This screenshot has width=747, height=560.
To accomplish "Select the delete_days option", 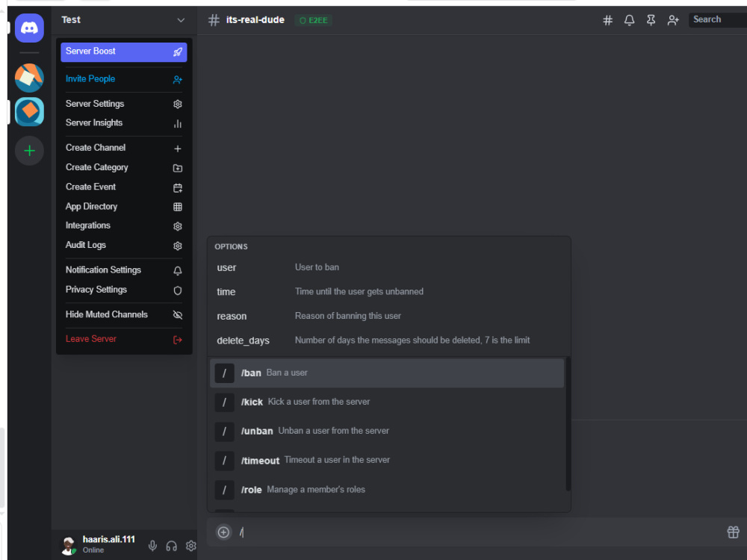I will (x=388, y=340).
